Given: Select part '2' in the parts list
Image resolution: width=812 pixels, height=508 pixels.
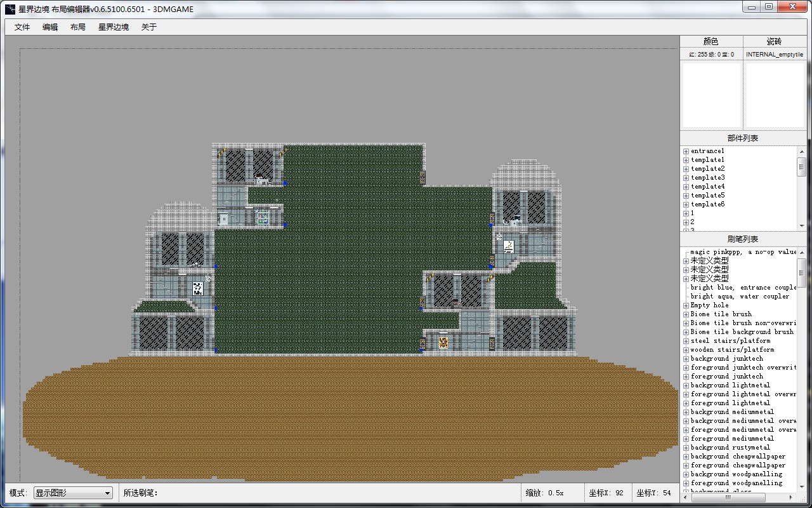Looking at the screenshot, I should [x=693, y=222].
